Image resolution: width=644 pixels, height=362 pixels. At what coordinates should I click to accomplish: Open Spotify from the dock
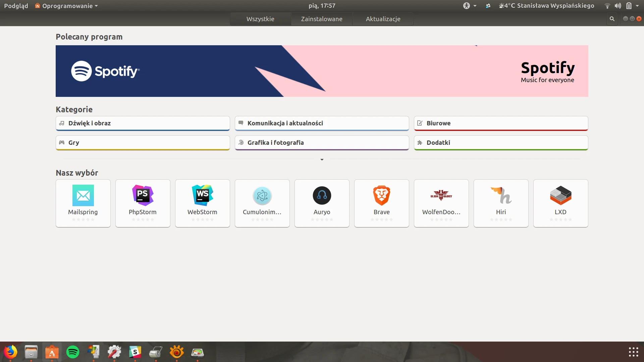(x=73, y=352)
